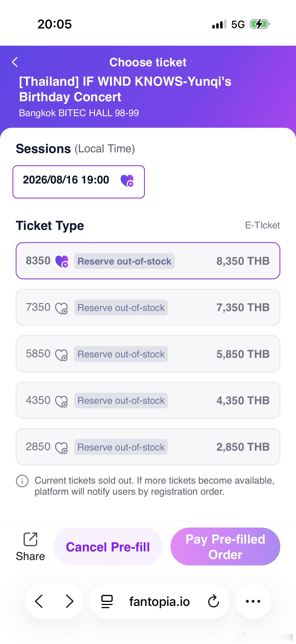The height and width of the screenshot is (644, 296).
Task: Tap the heart-plus icon beside 7350
Action: 61,308
